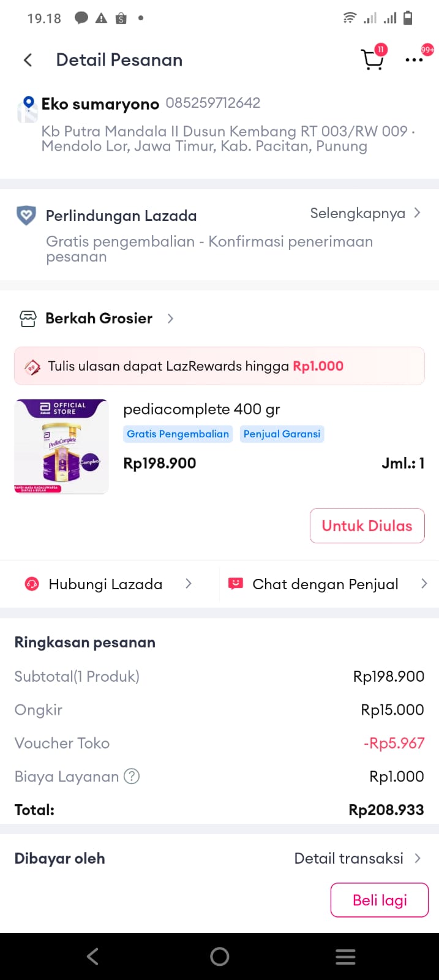This screenshot has width=439, height=980.
Task: Tap the Tulis ulasan LazRewards banner
Action: pos(219,366)
